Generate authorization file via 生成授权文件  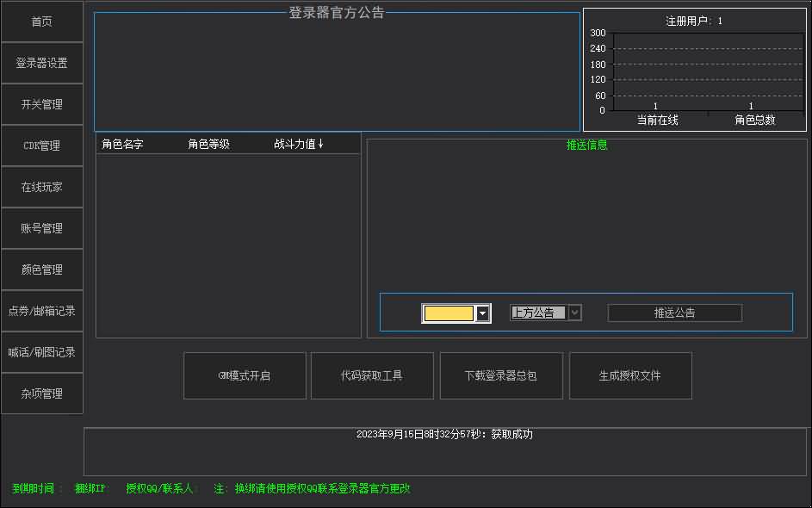[x=630, y=375]
